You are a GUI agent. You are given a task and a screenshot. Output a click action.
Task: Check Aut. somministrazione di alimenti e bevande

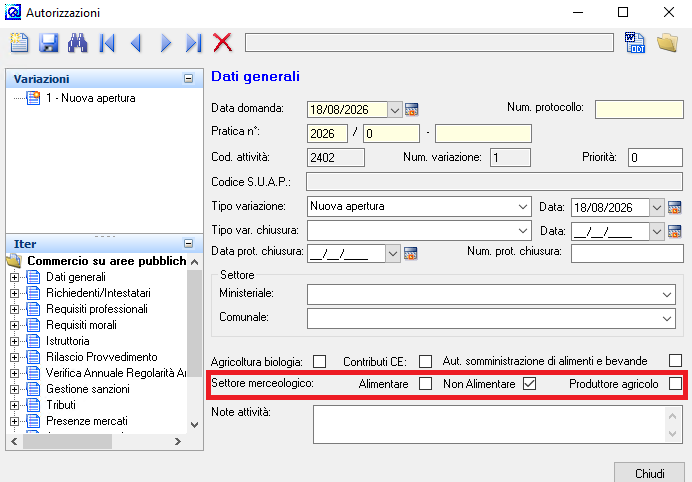(675, 361)
